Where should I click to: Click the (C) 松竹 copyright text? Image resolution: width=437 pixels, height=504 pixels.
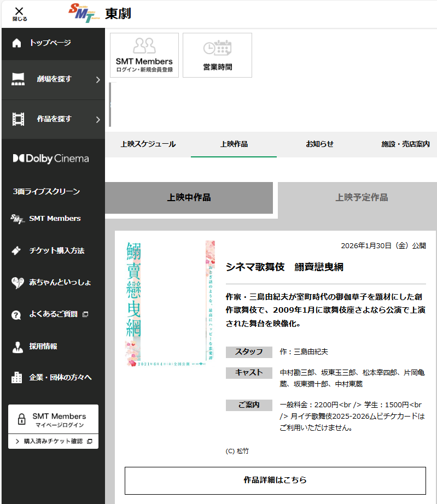[x=237, y=452]
